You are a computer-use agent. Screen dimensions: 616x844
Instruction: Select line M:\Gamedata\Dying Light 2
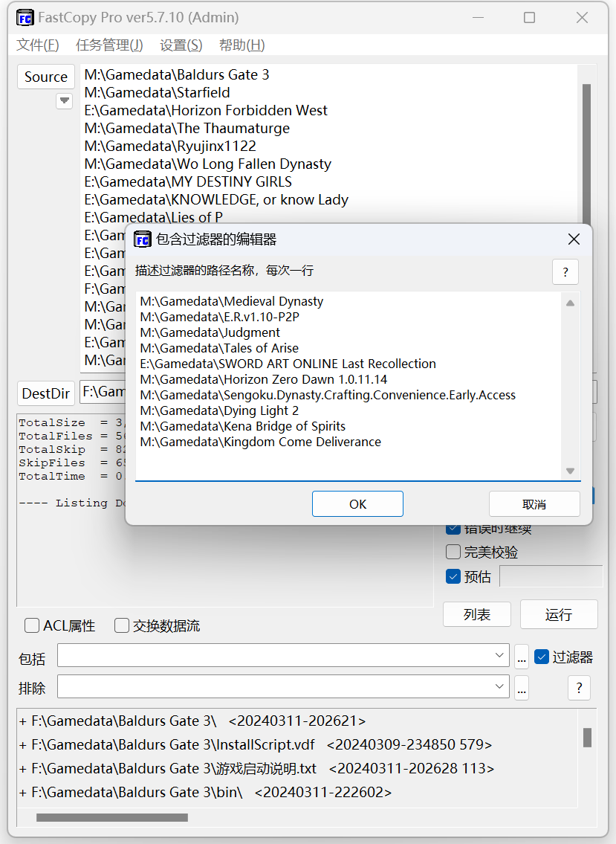(219, 410)
